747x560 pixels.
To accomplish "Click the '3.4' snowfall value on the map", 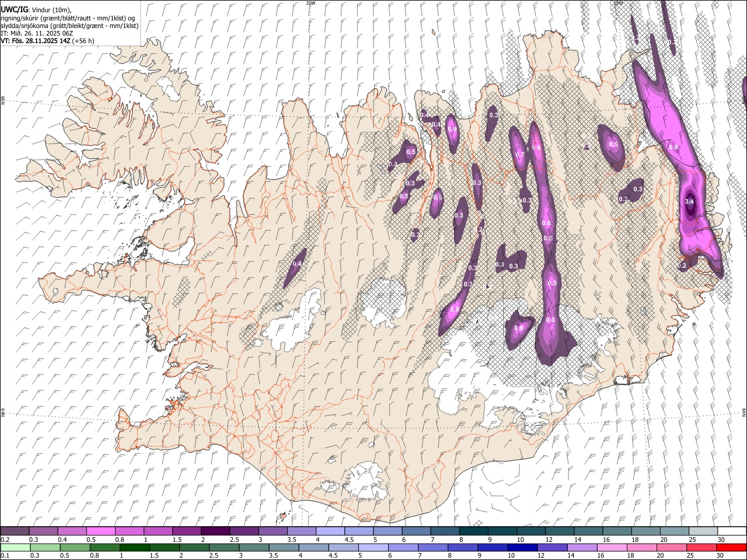I will pos(689,202).
